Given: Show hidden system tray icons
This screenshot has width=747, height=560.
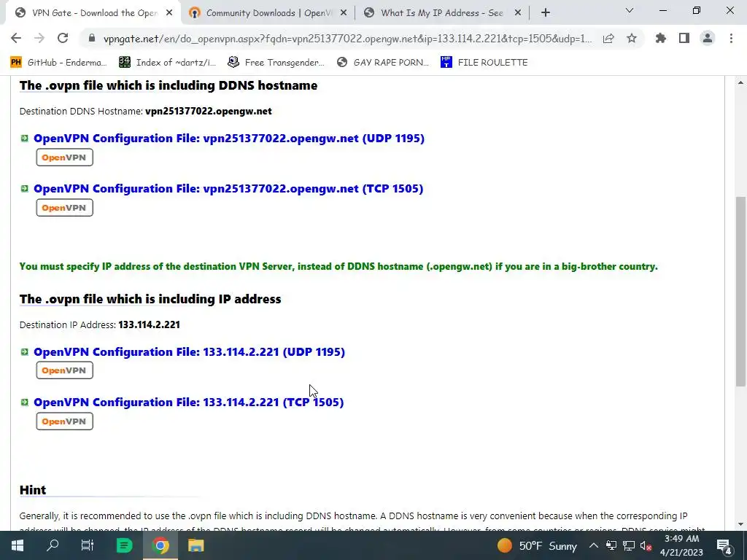Looking at the screenshot, I should tap(594, 545).
